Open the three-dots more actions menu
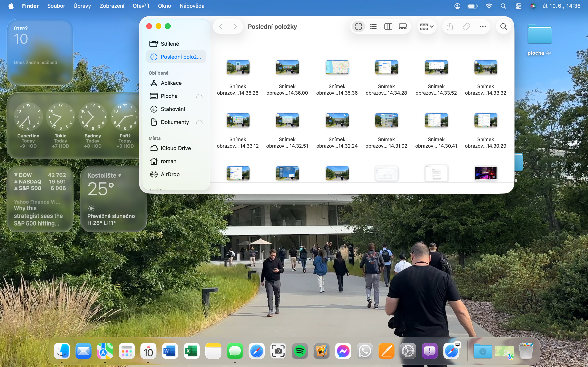Image resolution: width=588 pixels, height=367 pixels. coord(483,27)
